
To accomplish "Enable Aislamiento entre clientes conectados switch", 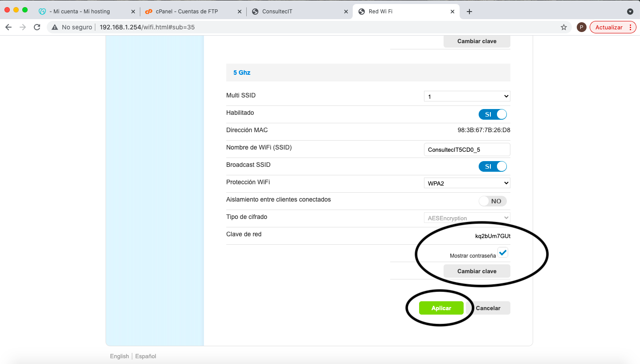I will [x=493, y=201].
